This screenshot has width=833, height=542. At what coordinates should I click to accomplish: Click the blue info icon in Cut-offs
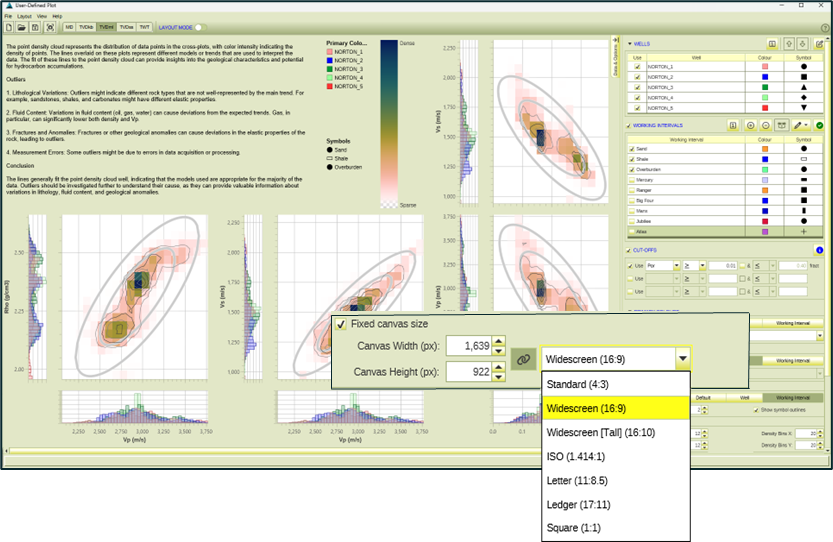(x=819, y=250)
